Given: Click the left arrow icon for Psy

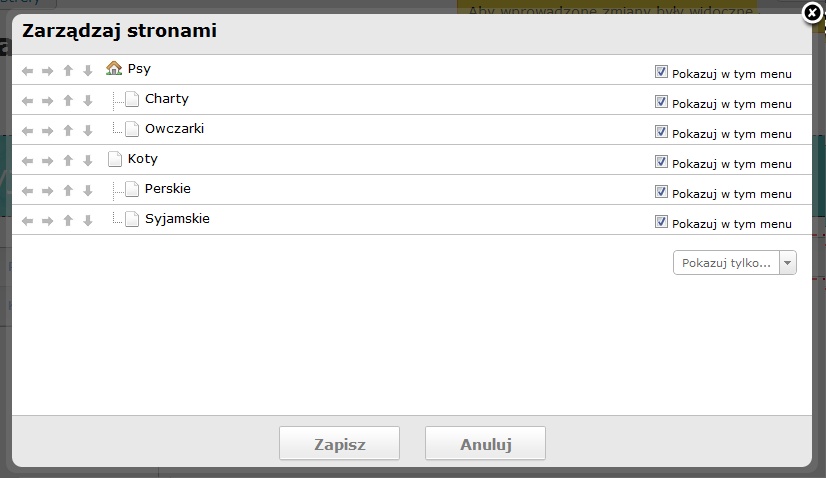Looking at the screenshot, I should point(27,71).
